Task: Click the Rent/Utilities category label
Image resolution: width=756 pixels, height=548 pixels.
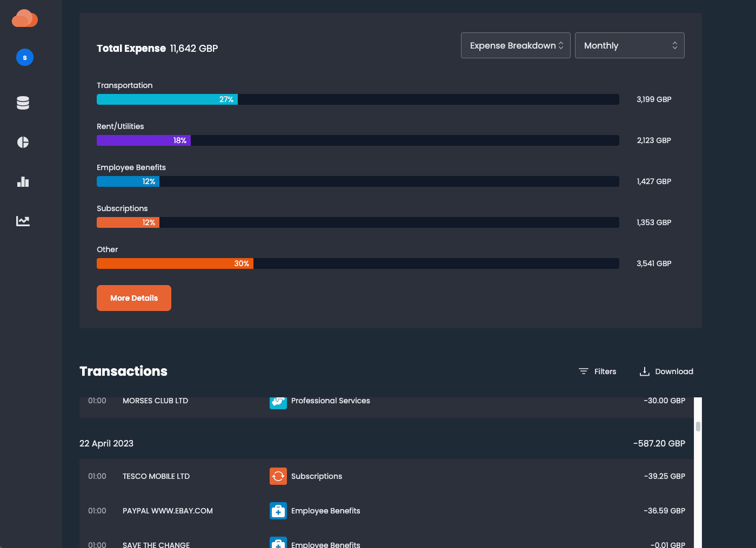Action: (x=120, y=126)
